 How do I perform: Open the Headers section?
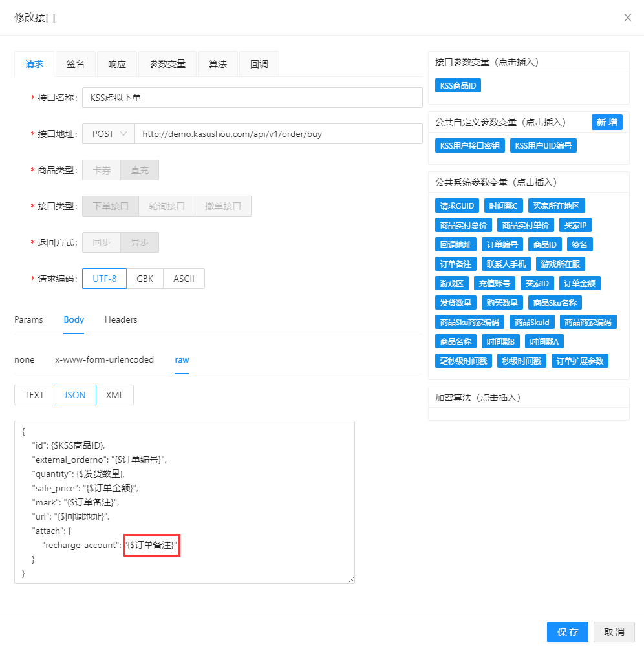[x=121, y=319]
